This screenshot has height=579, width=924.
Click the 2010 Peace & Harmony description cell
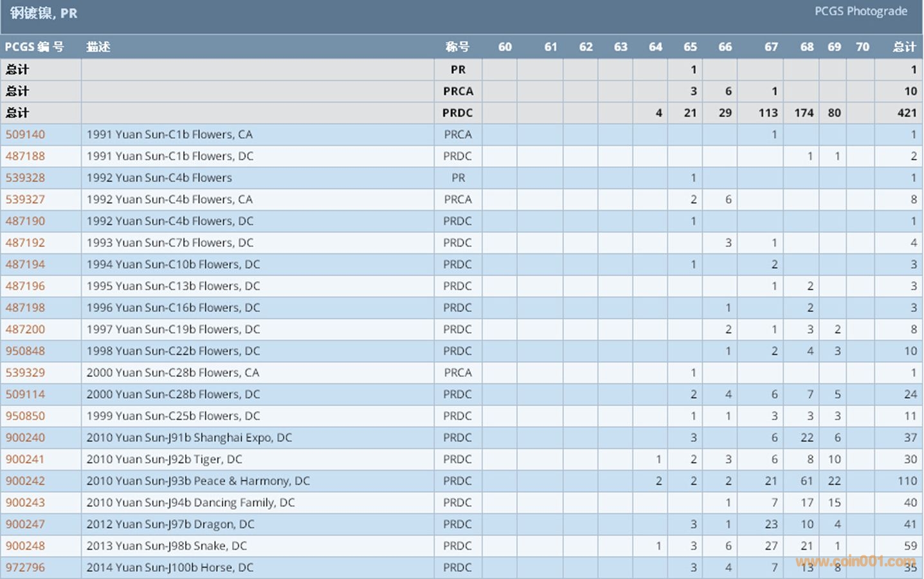[198, 481]
